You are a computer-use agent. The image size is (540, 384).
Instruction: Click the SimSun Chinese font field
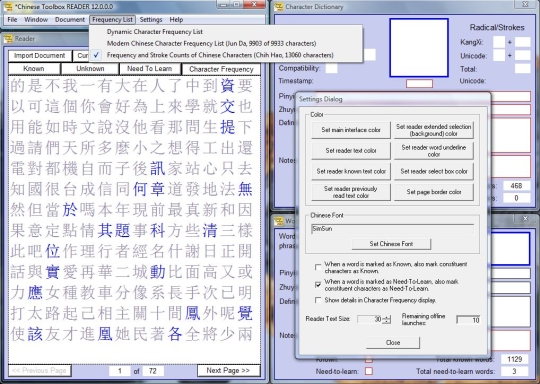(392, 229)
